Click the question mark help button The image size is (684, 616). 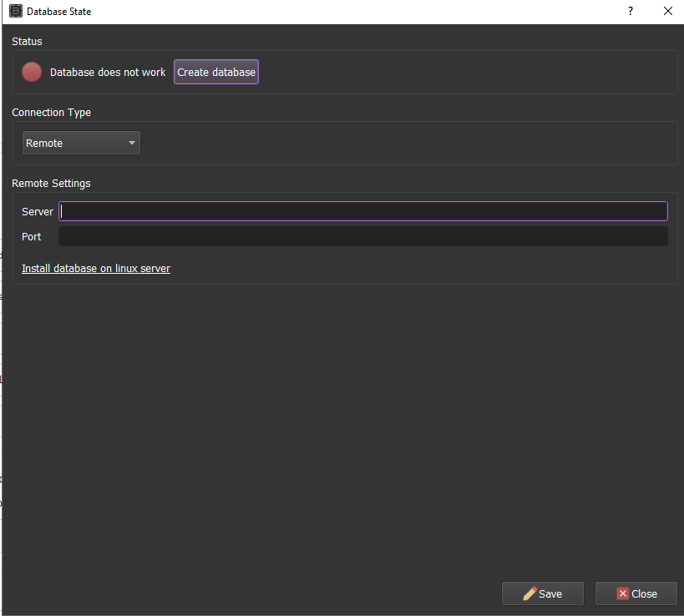click(630, 12)
